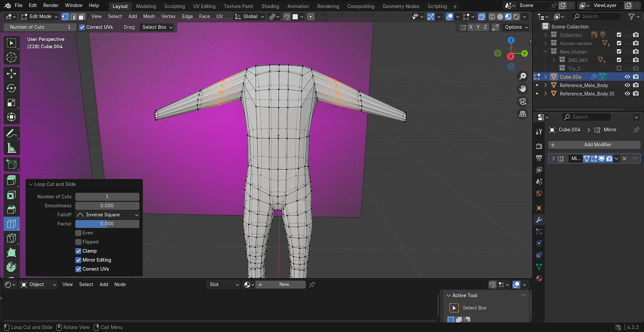Select the Cursor tool

[11, 57]
